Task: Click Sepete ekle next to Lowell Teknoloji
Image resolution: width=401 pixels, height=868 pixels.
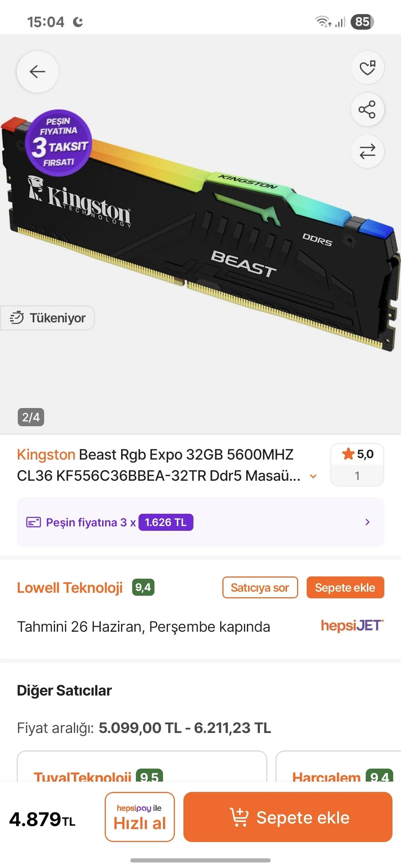Action: (345, 588)
